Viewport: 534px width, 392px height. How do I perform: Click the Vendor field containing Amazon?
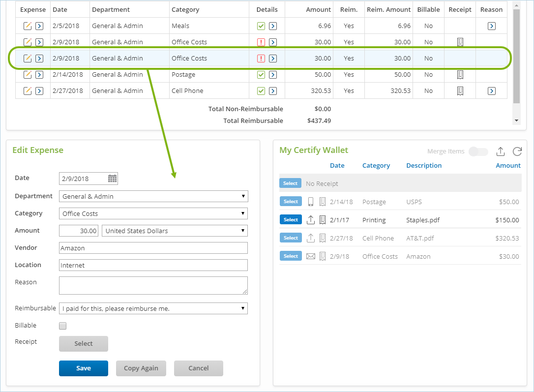pyautogui.click(x=153, y=248)
